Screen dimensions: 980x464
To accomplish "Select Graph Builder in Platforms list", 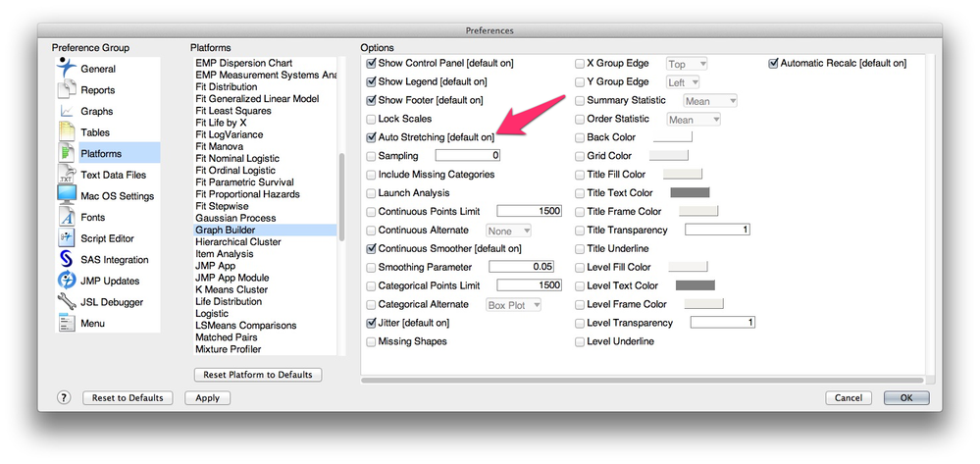I will pos(265,231).
